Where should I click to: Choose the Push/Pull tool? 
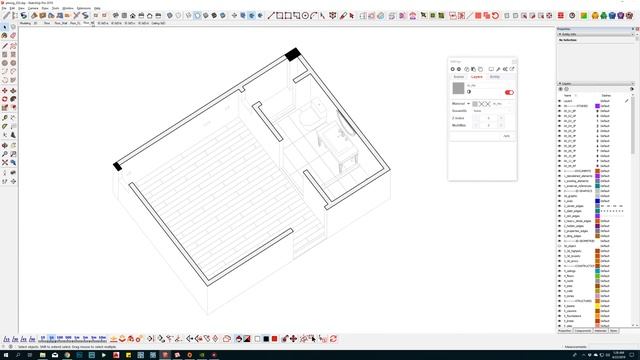(x=13, y=91)
